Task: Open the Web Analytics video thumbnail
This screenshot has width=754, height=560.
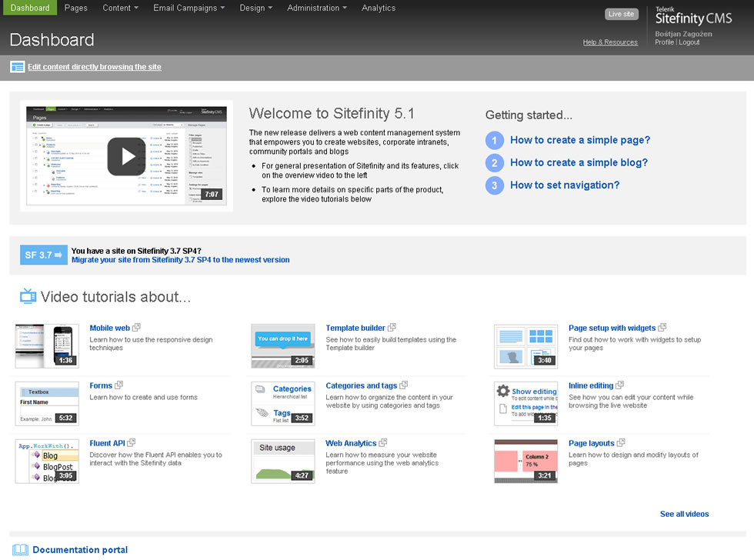Action: [x=282, y=462]
